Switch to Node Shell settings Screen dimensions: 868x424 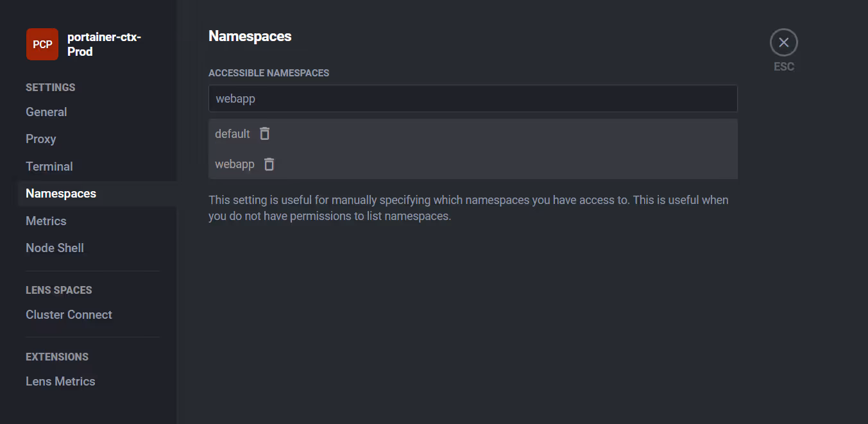click(55, 248)
